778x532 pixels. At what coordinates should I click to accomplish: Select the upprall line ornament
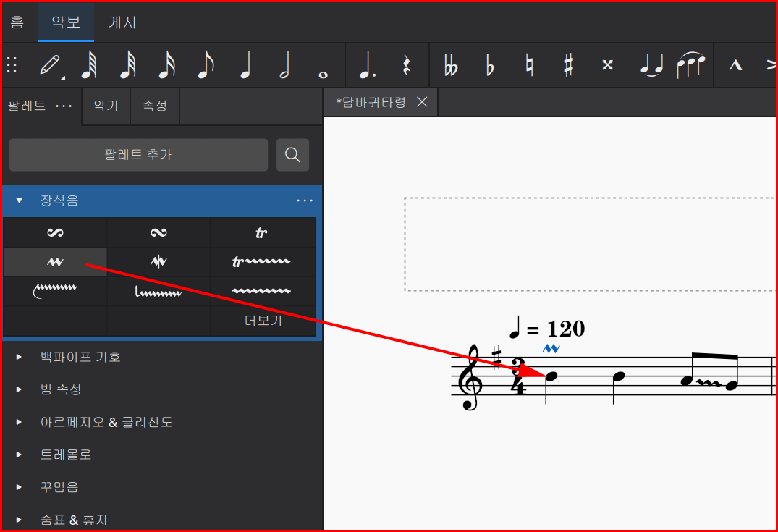click(55, 291)
